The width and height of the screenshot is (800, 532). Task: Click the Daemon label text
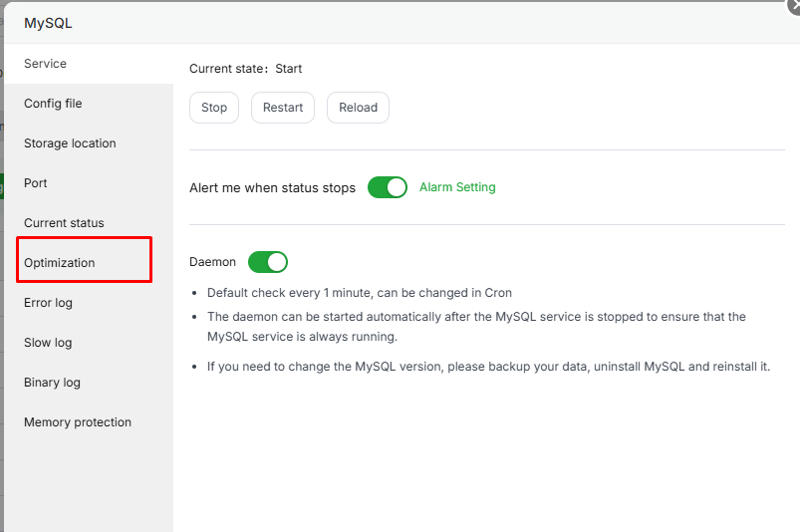click(213, 262)
